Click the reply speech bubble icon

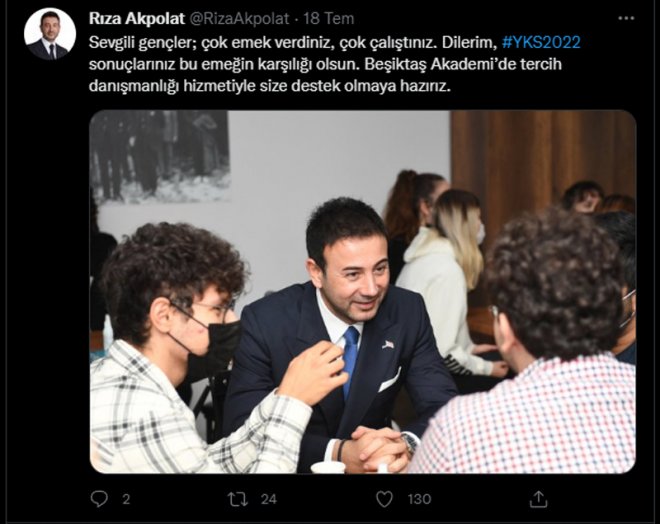(x=99, y=499)
